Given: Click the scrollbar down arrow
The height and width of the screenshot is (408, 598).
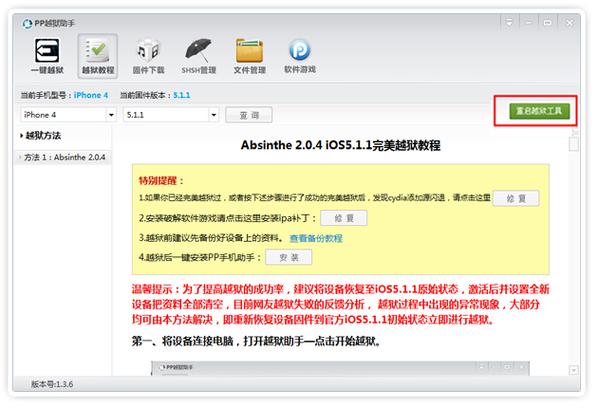Looking at the screenshot, I should [573, 370].
